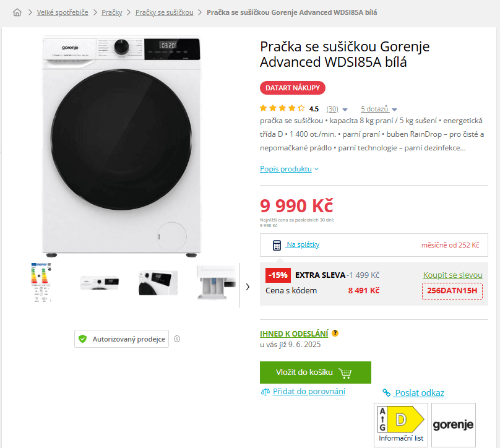The width and height of the screenshot is (500, 448).
Task: Expand the reviews count (30) dropdown
Action: [x=337, y=110]
